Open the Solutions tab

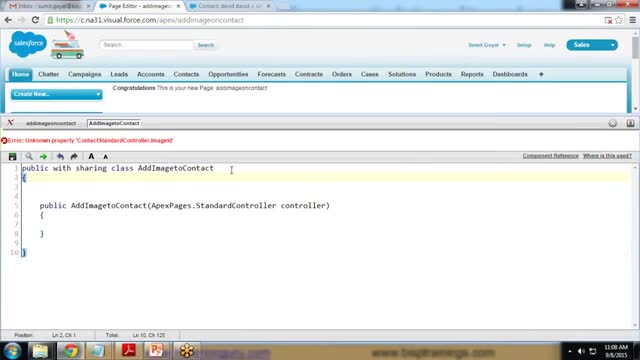pyautogui.click(x=402, y=74)
